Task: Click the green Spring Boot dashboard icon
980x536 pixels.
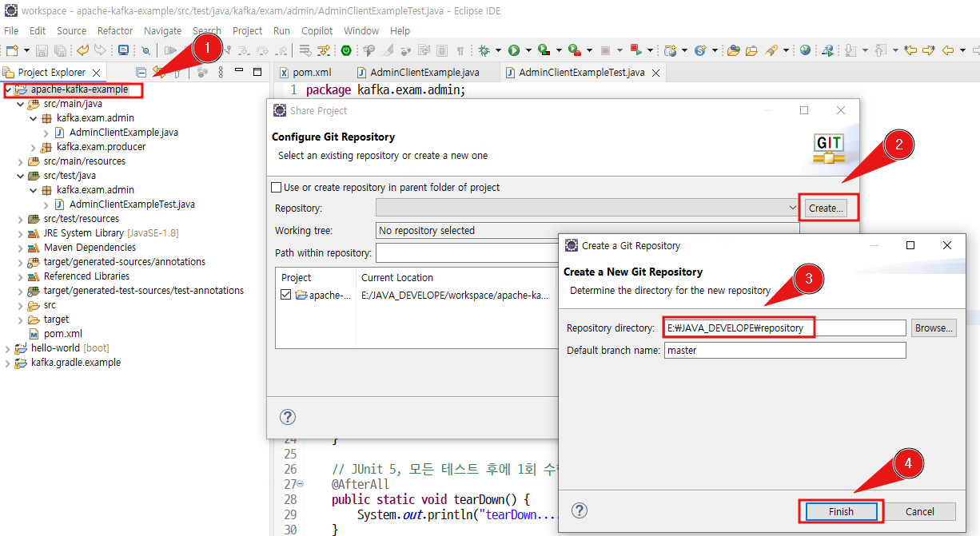Action: (x=345, y=50)
